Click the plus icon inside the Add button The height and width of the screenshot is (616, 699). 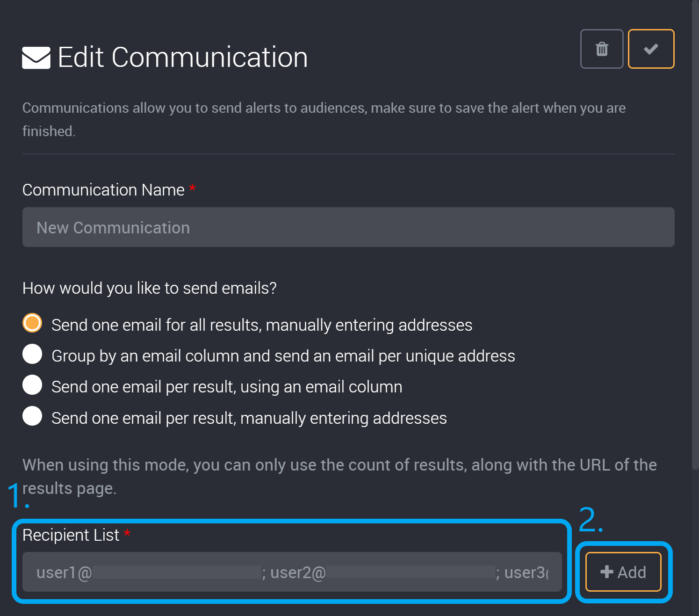pos(606,572)
